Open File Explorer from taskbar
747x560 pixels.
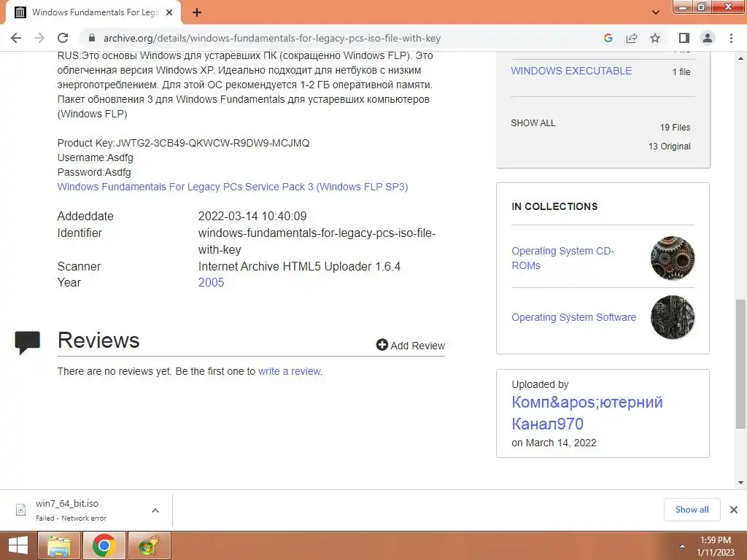(x=59, y=545)
